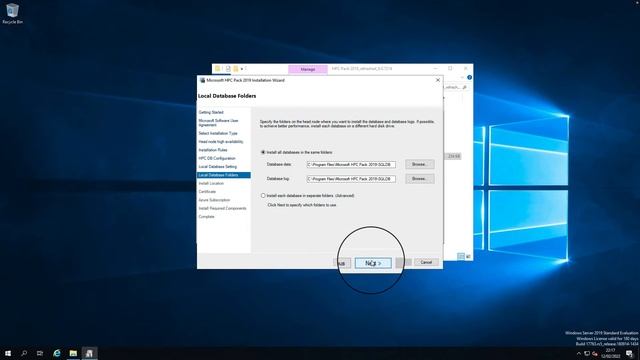Open taskbar search magnifier

coord(24,353)
